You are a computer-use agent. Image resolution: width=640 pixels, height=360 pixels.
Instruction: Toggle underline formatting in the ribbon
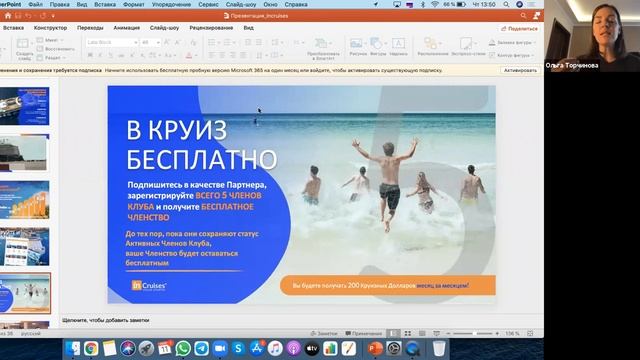point(111,55)
